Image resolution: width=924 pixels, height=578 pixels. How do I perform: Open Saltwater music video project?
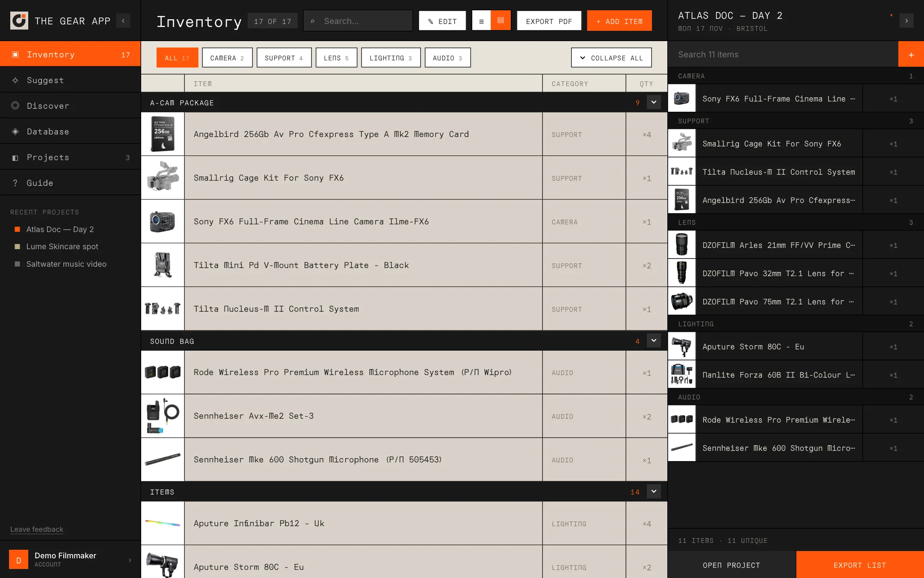(66, 264)
